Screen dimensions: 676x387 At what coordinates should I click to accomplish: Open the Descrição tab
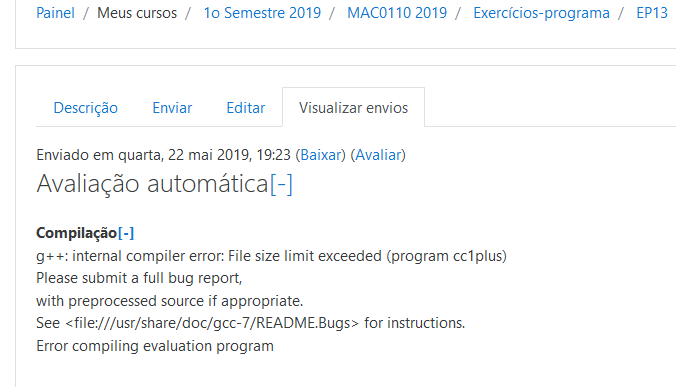pos(85,108)
